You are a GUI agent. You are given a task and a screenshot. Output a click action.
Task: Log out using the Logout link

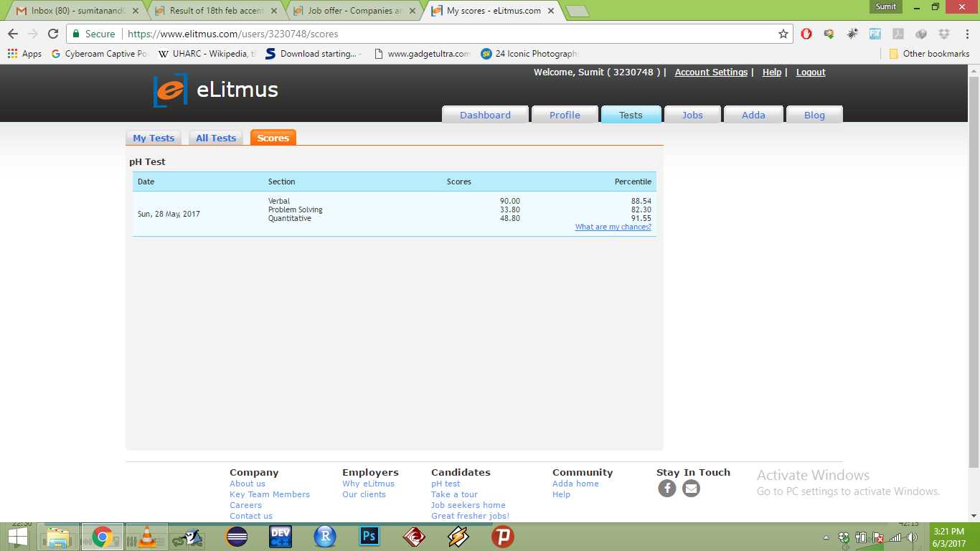click(811, 72)
